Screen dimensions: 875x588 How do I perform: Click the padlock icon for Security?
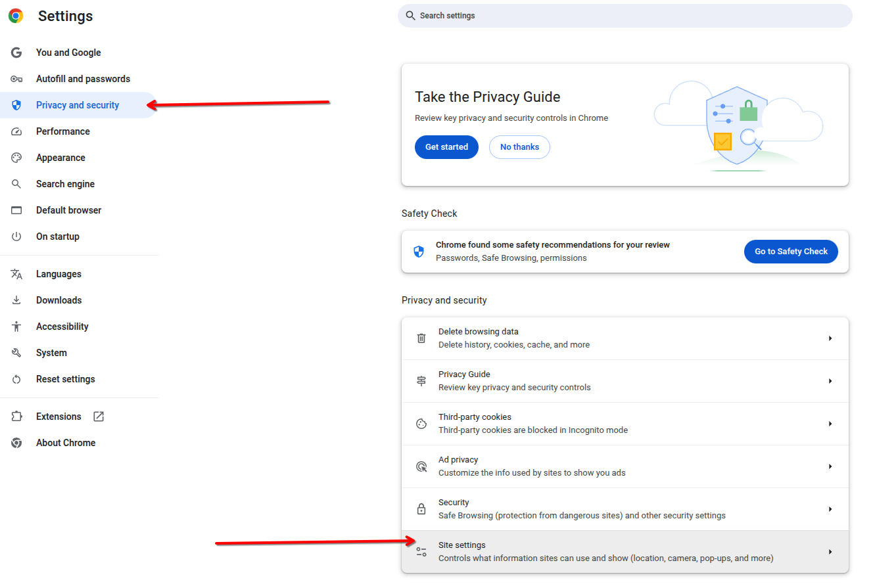pyautogui.click(x=421, y=509)
